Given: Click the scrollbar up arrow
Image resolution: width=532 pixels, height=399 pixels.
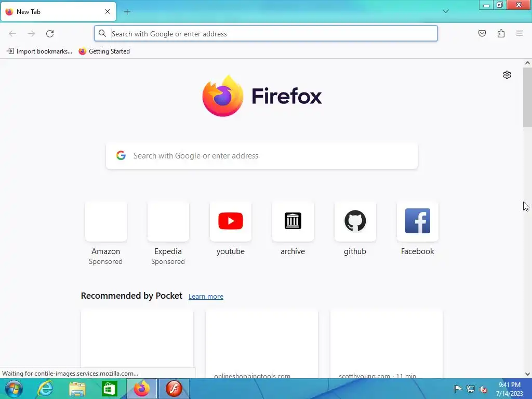Looking at the screenshot, I should point(527,63).
